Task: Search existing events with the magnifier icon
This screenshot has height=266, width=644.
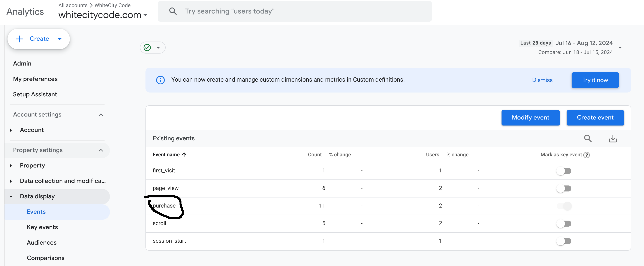Action: [x=587, y=139]
